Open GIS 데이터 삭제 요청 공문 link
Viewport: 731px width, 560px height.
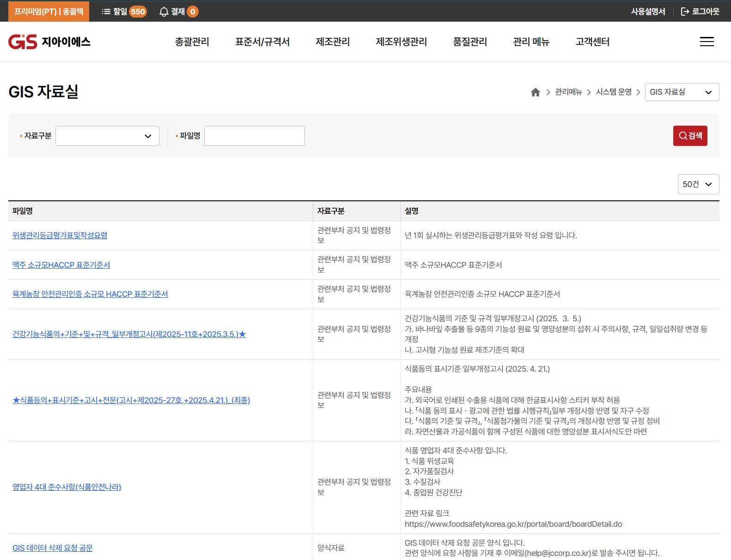click(52, 548)
